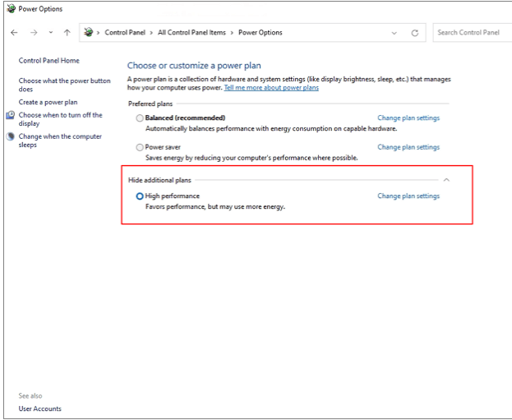Open Change plan settings for High performance
The image size is (512, 420).
pos(408,196)
